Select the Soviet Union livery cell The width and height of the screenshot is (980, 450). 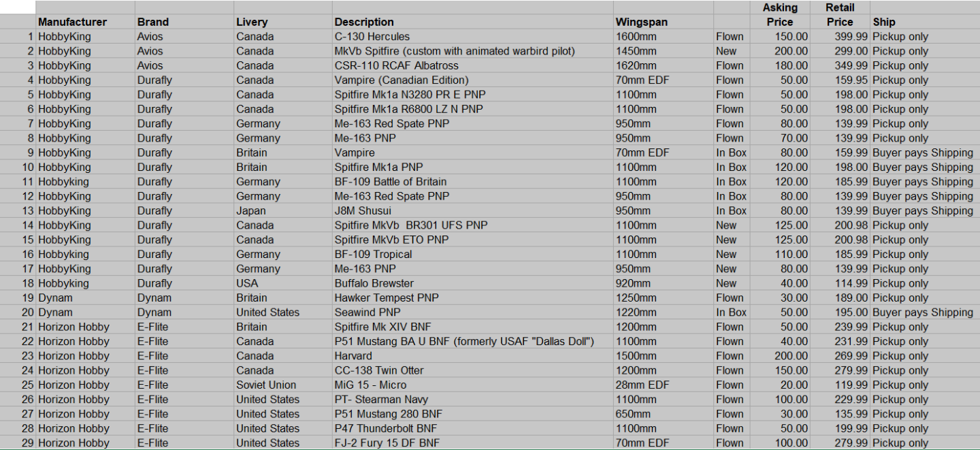(283, 385)
